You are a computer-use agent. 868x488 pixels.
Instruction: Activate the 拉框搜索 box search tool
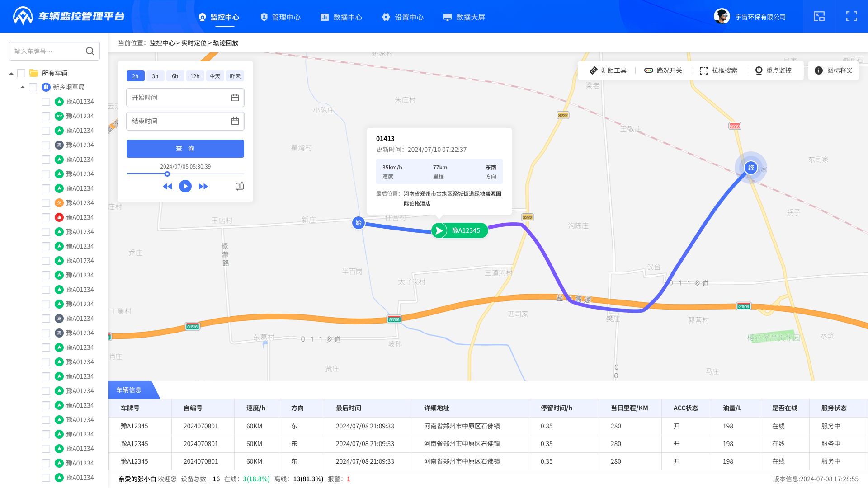point(718,70)
